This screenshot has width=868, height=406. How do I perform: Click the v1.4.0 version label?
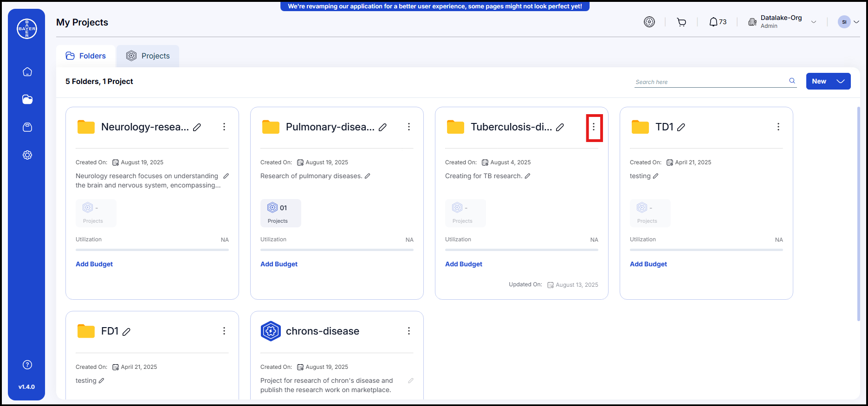(26, 387)
